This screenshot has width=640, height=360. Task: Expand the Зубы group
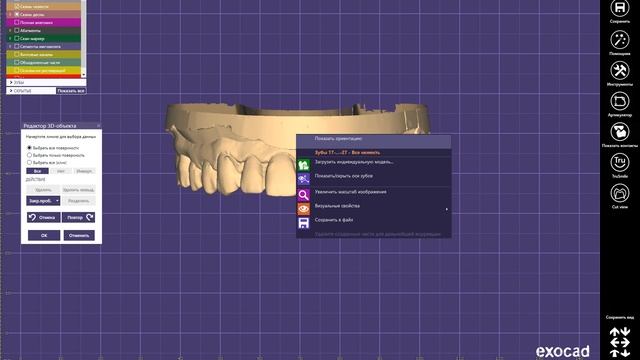tap(11, 82)
